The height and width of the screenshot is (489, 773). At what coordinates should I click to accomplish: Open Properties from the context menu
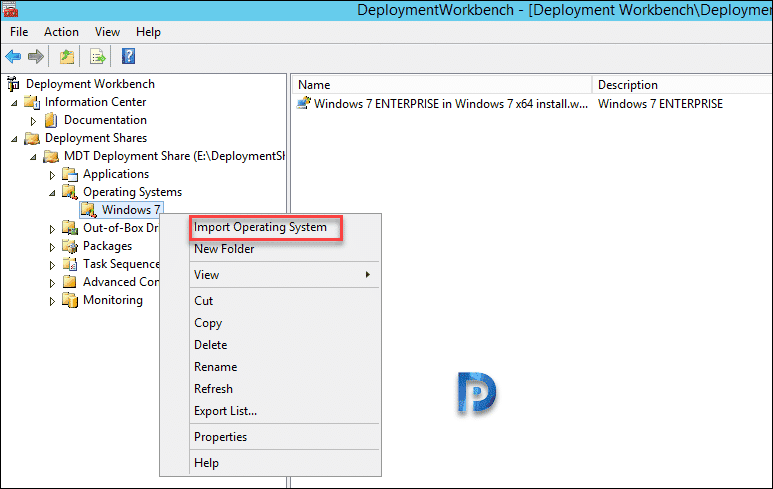(284, 437)
